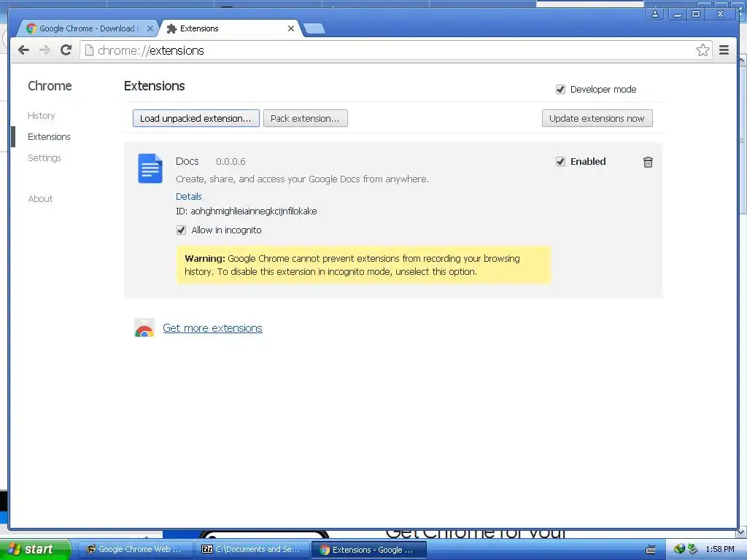Screen dimensions: 747x560
Task: Click the Docs extension name
Action: pos(187,161)
